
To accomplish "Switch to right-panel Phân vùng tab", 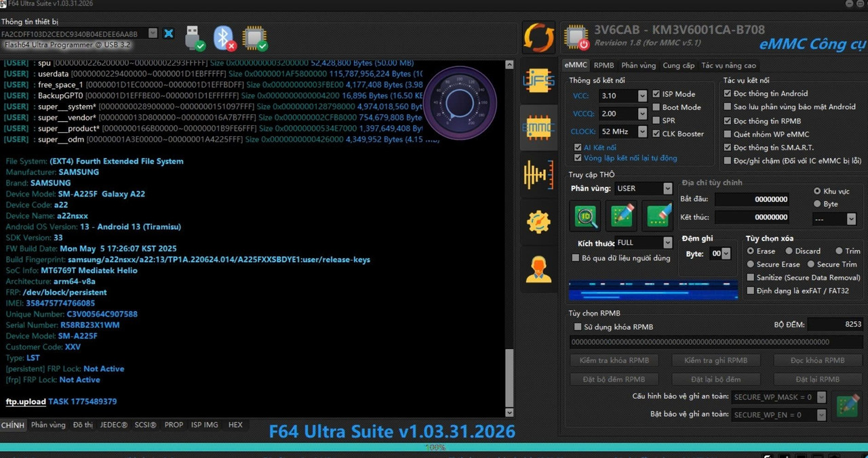I will (x=638, y=65).
